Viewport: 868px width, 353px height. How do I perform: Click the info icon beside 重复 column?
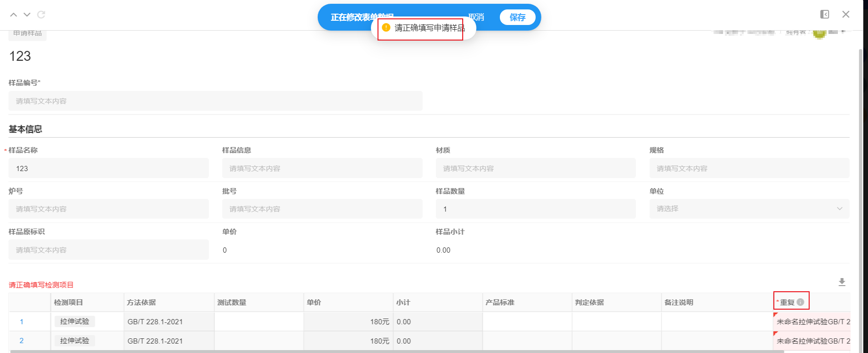point(800,302)
